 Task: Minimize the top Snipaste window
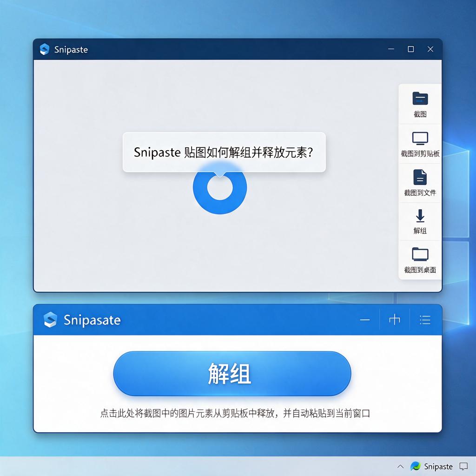pyautogui.click(x=391, y=49)
